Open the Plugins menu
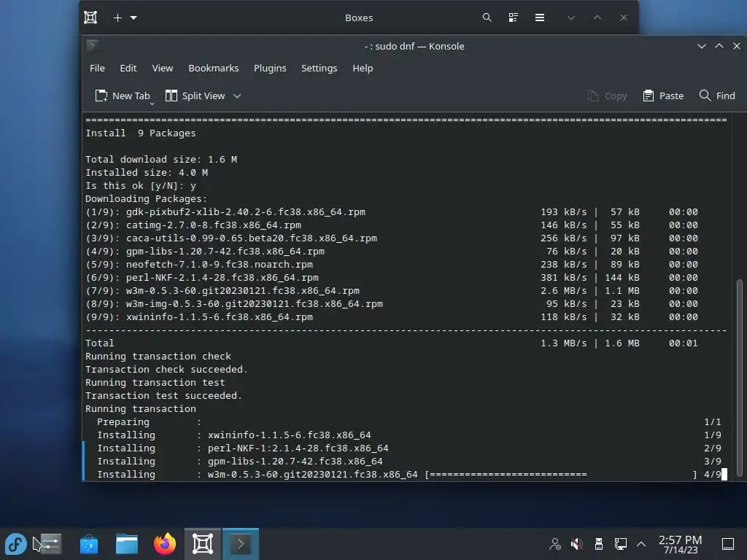Image resolution: width=747 pixels, height=560 pixels. [270, 68]
